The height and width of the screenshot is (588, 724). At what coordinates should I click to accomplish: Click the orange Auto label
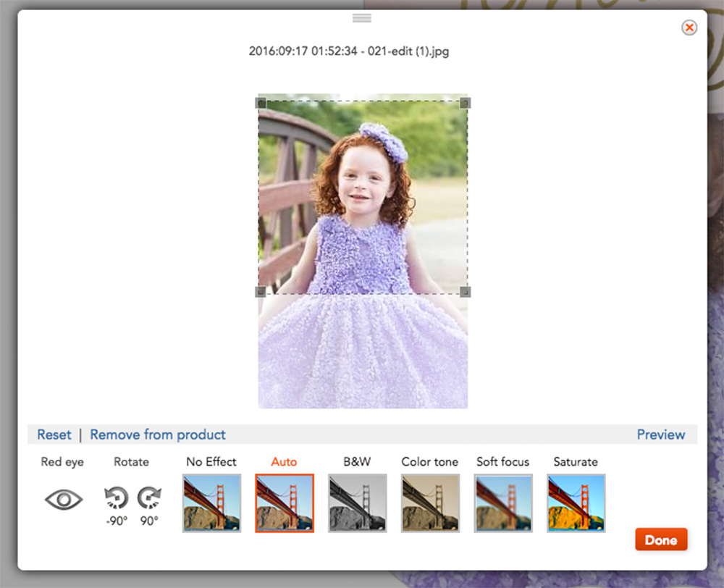point(284,461)
